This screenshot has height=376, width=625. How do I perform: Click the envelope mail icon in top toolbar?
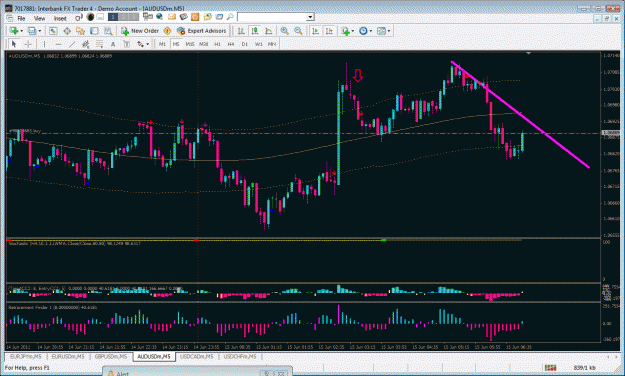[x=171, y=17]
